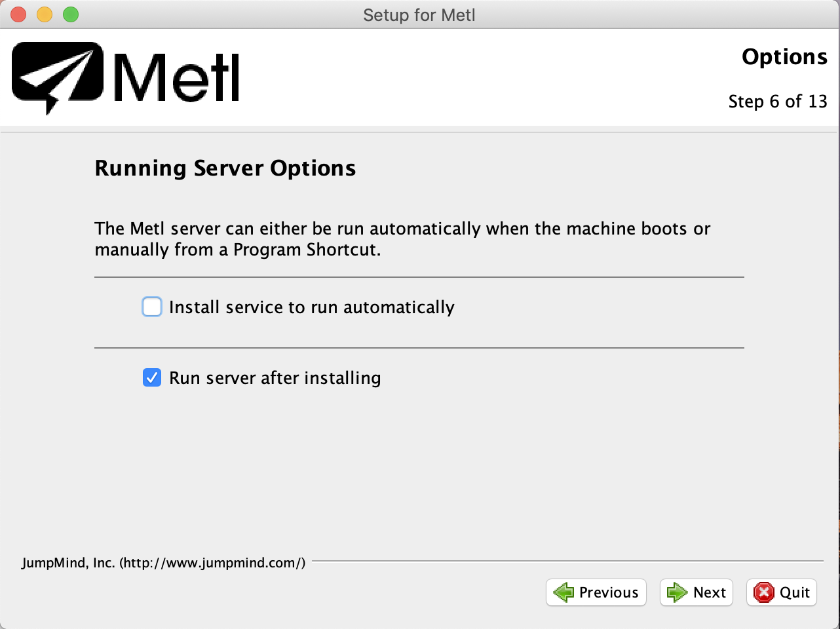Enable Install service to run automatically checkbox
Image resolution: width=840 pixels, height=629 pixels.
point(152,307)
